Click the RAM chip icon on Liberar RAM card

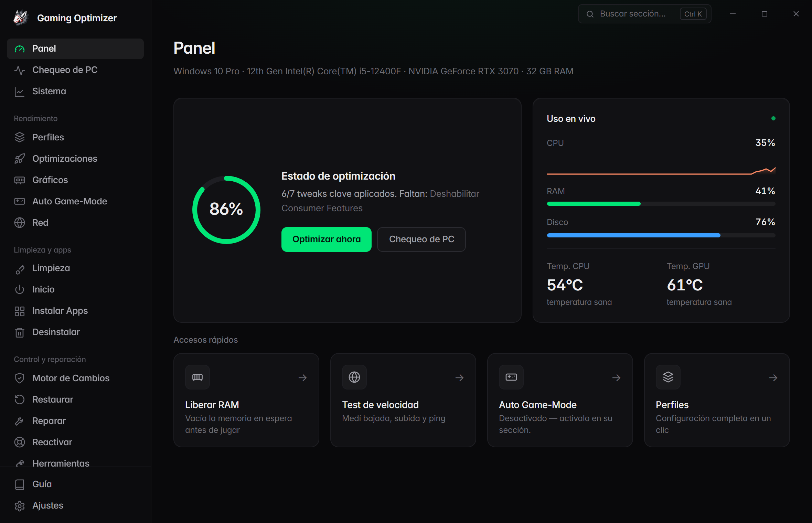(197, 377)
